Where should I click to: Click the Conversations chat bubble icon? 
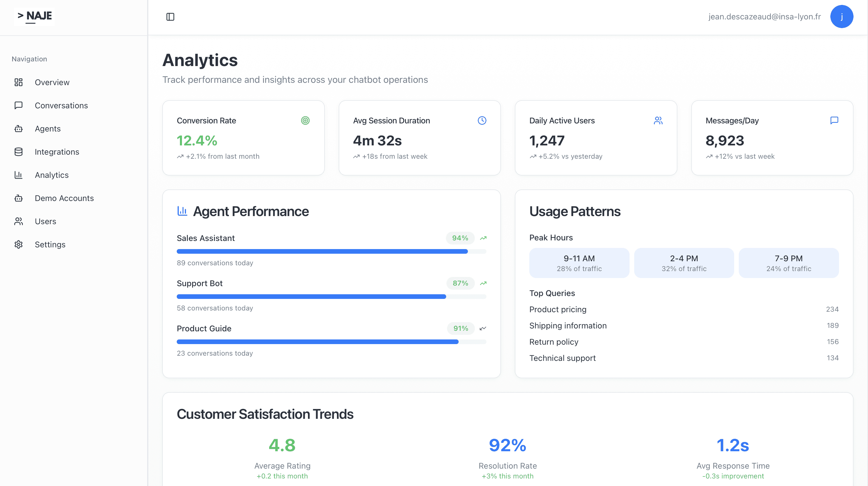coord(19,105)
